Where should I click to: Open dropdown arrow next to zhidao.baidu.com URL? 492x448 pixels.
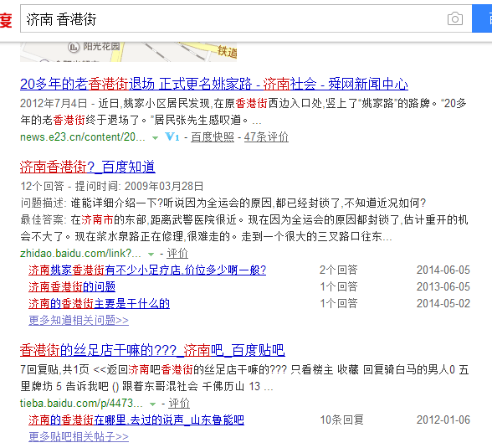tap(151, 255)
